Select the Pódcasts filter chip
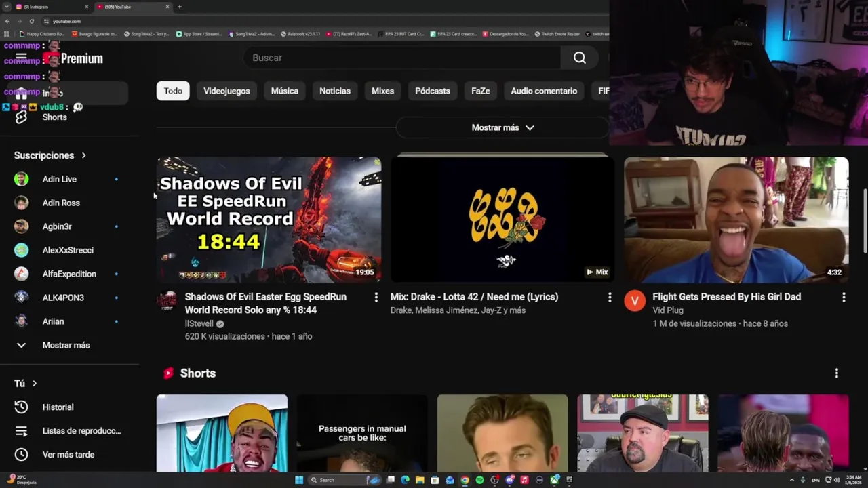This screenshot has width=868, height=488. tap(433, 91)
